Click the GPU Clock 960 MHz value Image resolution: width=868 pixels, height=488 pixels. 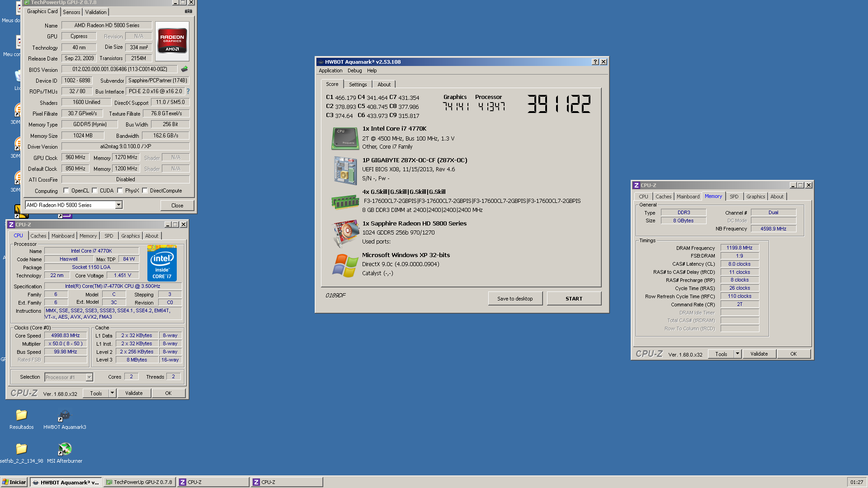75,158
